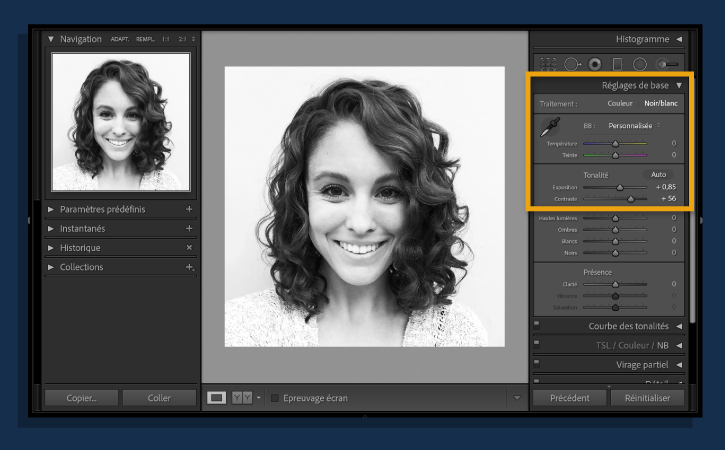This screenshot has width=725, height=450.
Task: Expand the Instantanés panel
Action: click(x=51, y=228)
